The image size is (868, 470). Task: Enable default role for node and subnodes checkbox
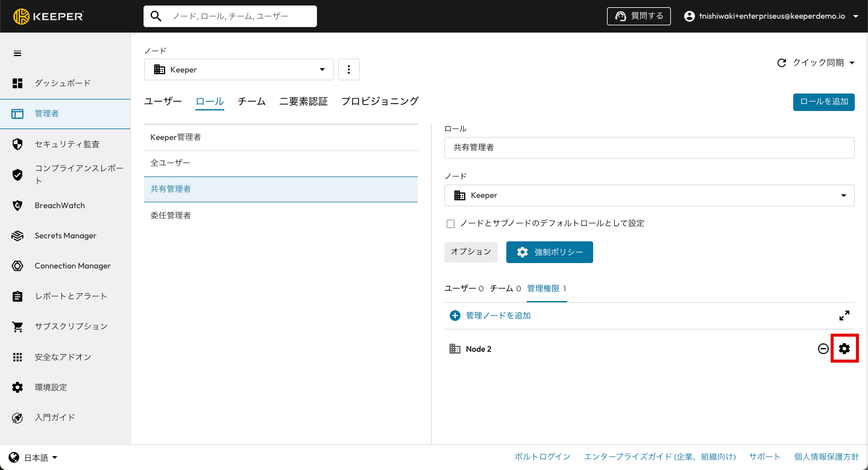click(450, 224)
